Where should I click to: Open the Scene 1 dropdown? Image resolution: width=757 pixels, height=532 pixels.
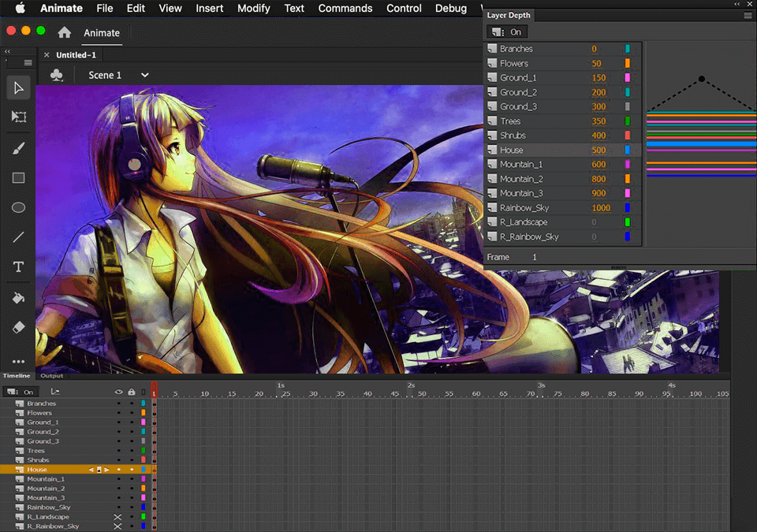[144, 75]
